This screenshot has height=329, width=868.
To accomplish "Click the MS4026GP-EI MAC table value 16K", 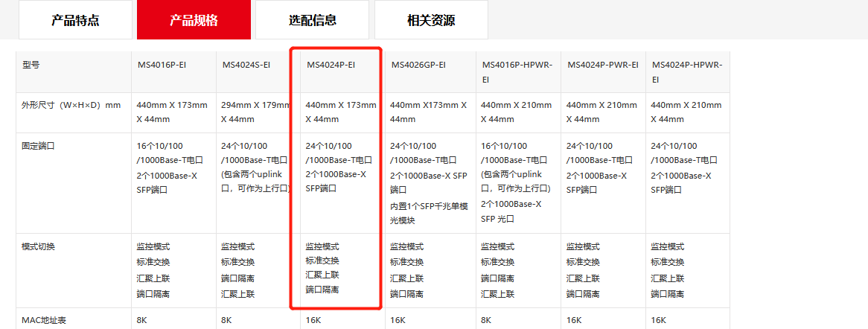I will pos(398,320).
